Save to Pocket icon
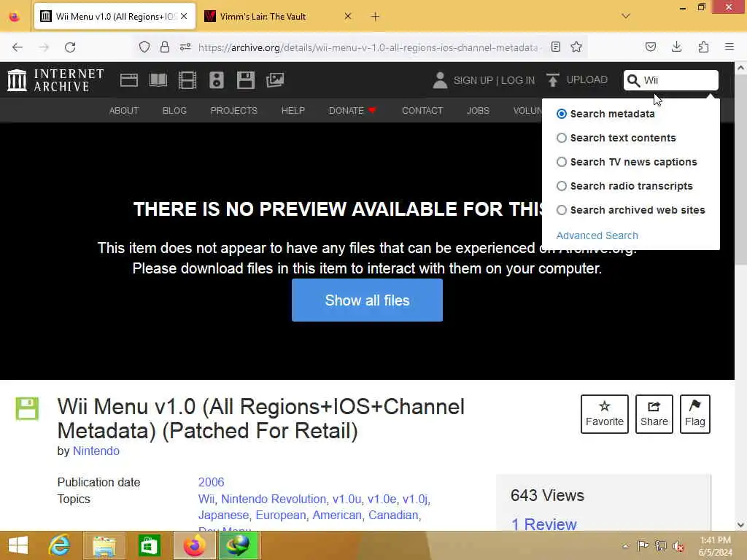The width and height of the screenshot is (747, 560). (650, 47)
